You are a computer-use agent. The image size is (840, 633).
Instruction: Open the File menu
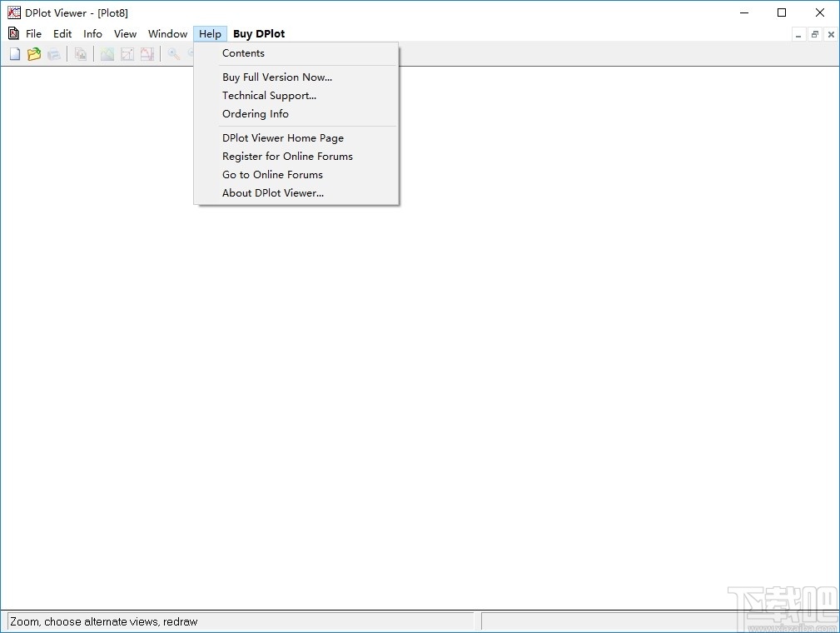click(x=33, y=33)
